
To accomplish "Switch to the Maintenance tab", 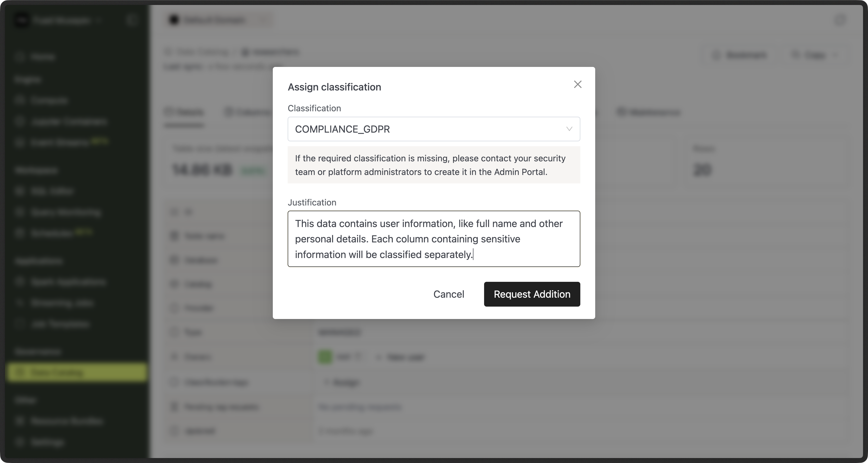I will [649, 112].
